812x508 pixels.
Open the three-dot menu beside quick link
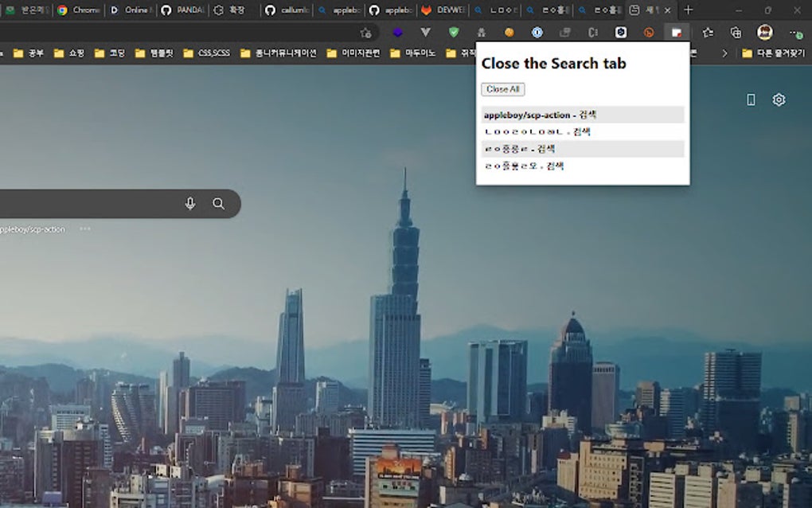click(x=85, y=229)
